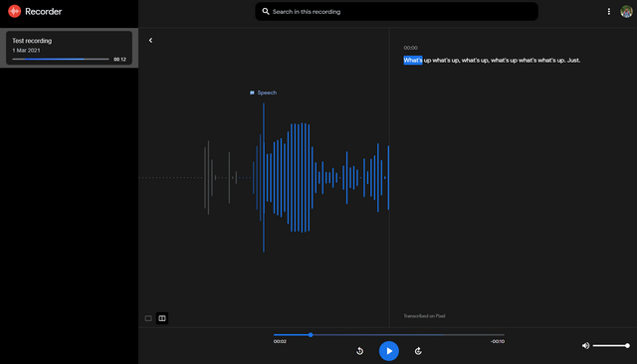This screenshot has width=637, height=364.
Task: Click the volume slider handle
Action: click(x=627, y=346)
